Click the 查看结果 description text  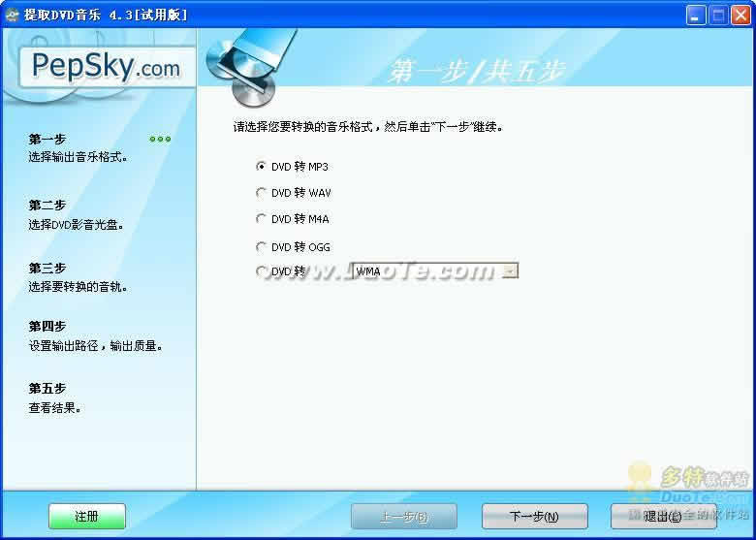[x=54, y=408]
